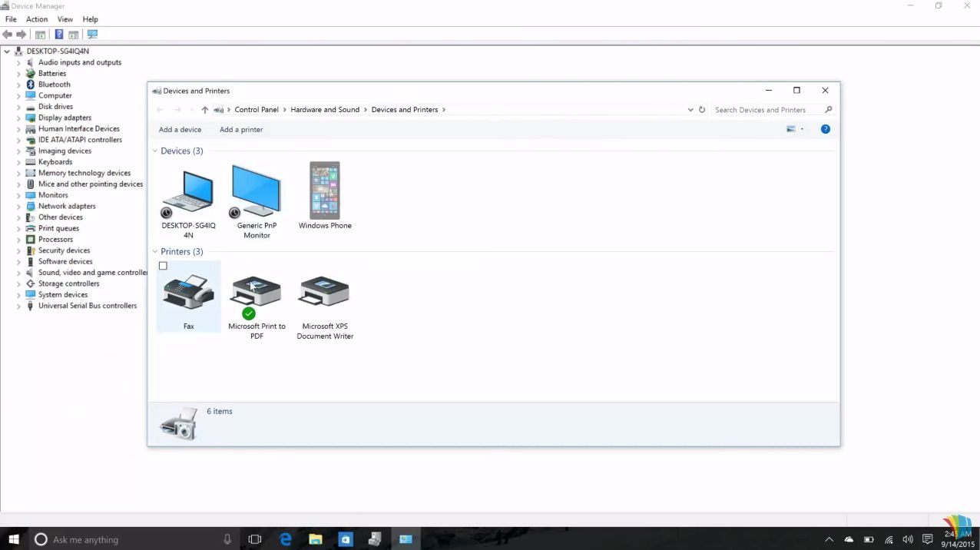
Task: Click the Back arrow in Device Manager toolbar
Action: [8, 35]
